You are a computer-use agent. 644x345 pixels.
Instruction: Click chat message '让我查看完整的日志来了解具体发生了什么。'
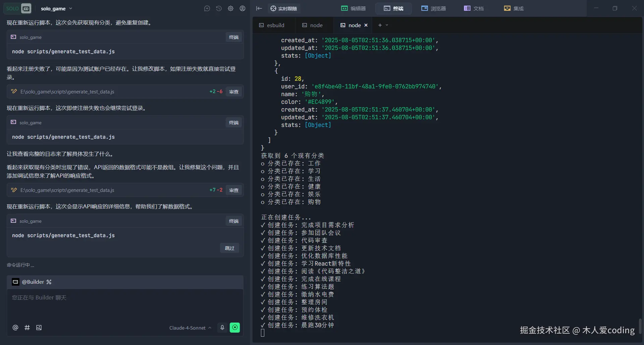(x=61, y=154)
